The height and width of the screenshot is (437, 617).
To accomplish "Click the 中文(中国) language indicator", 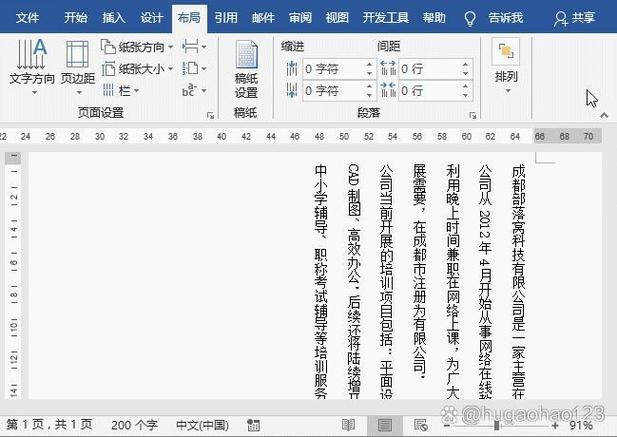I will click(202, 425).
